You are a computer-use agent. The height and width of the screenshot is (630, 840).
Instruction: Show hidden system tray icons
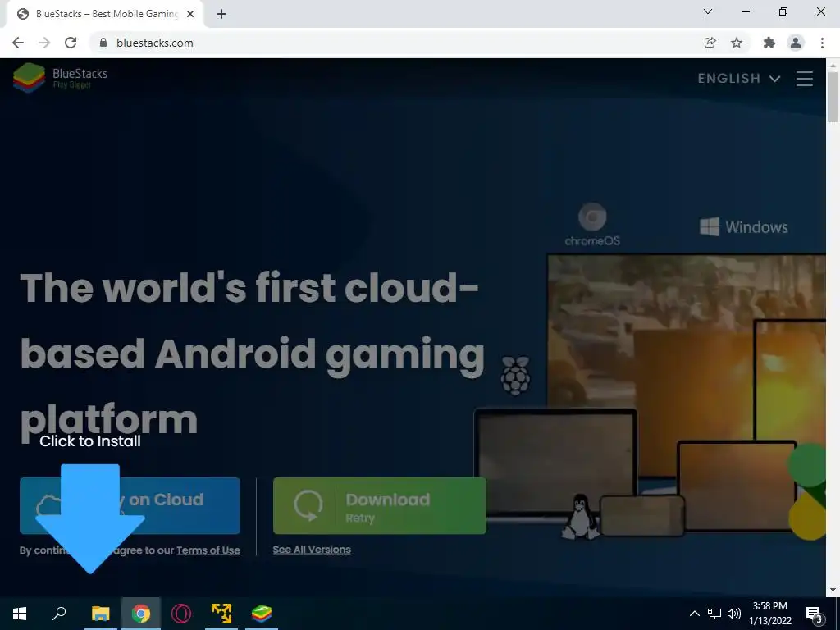(694, 614)
